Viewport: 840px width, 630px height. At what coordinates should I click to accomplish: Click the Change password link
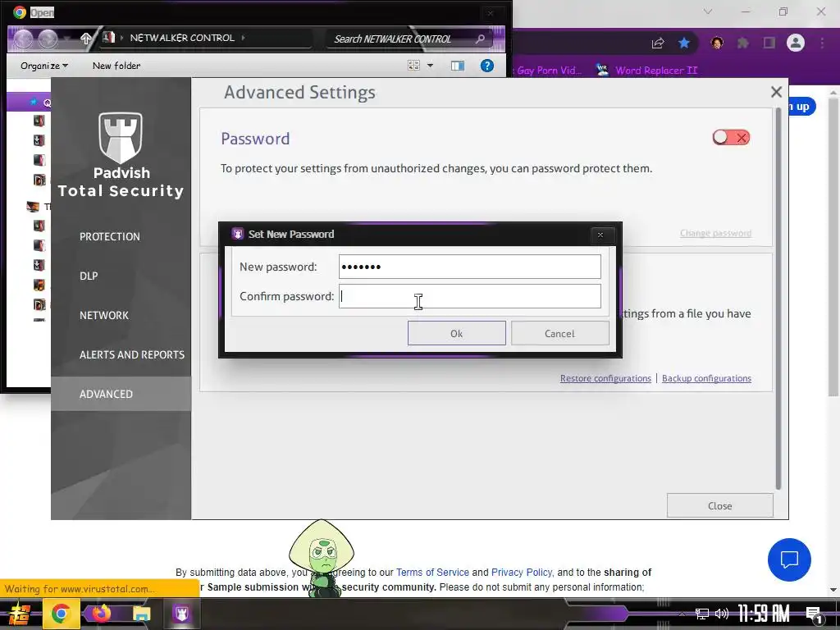coord(715,233)
